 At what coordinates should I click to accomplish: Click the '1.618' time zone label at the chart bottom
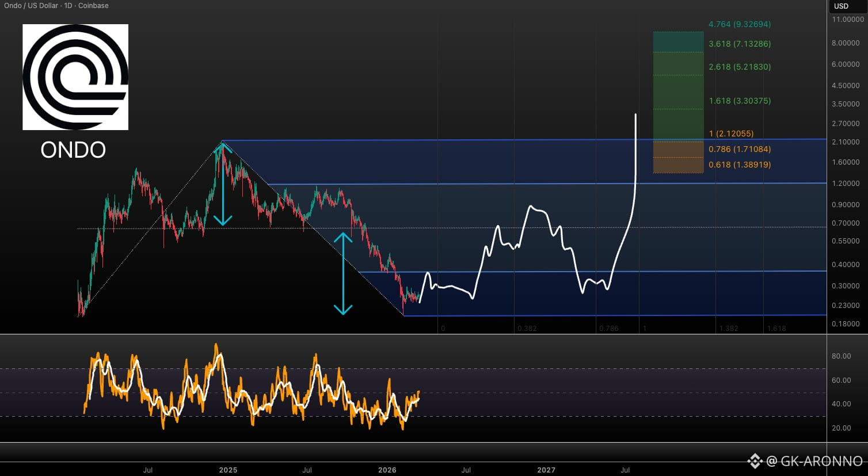pyautogui.click(x=776, y=329)
